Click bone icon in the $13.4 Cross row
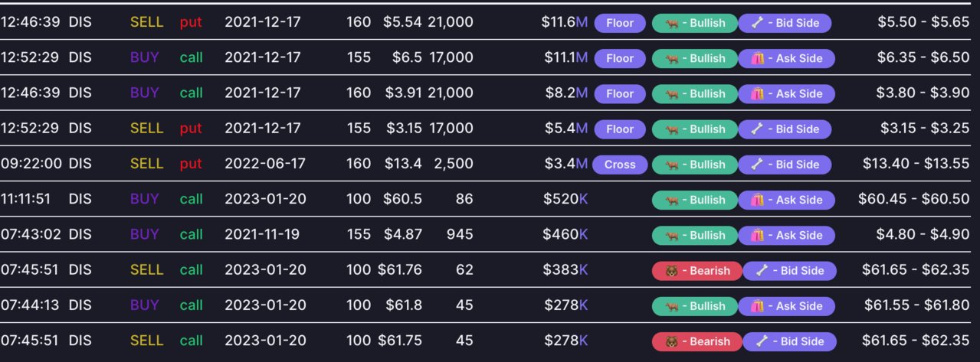 pyautogui.click(x=757, y=164)
